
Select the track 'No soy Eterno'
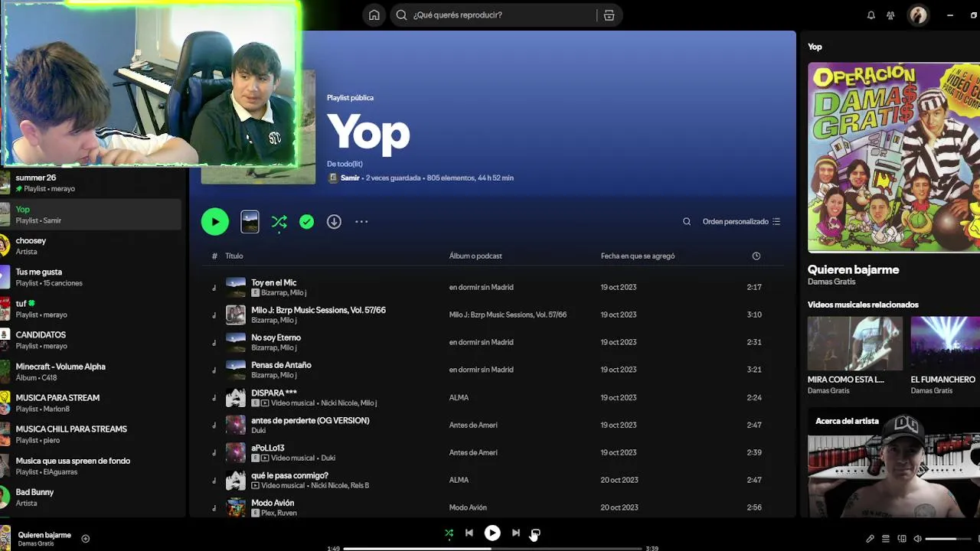click(276, 338)
